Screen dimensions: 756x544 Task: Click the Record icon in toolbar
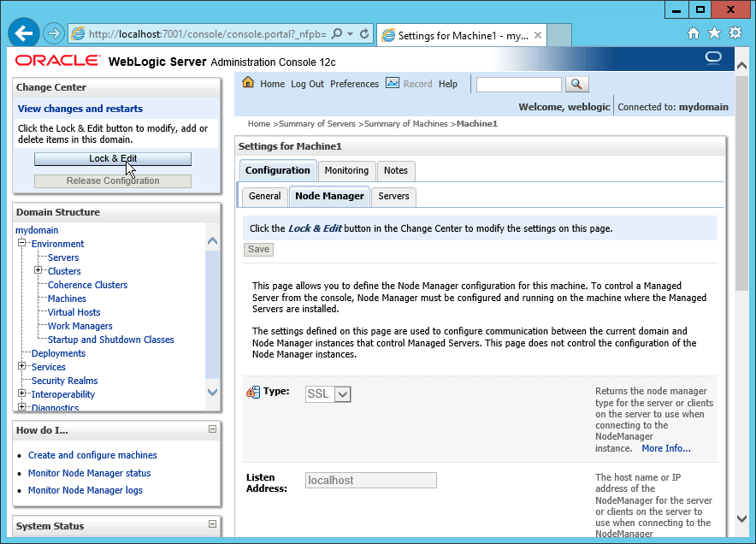[x=393, y=83]
